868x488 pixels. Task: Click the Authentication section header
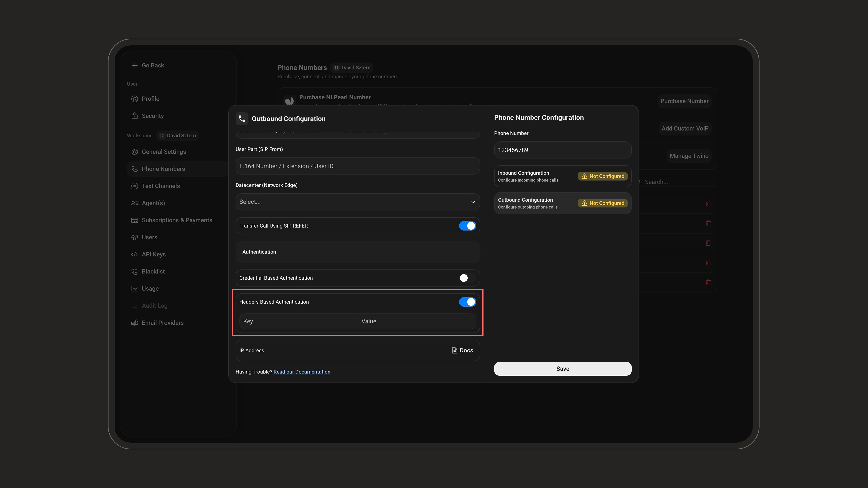[x=358, y=252]
